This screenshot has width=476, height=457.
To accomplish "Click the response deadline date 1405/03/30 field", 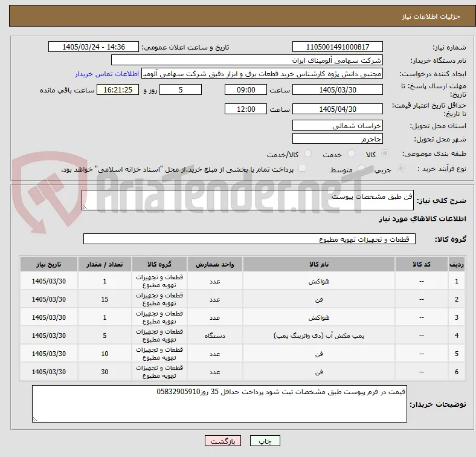I will coord(337,89).
